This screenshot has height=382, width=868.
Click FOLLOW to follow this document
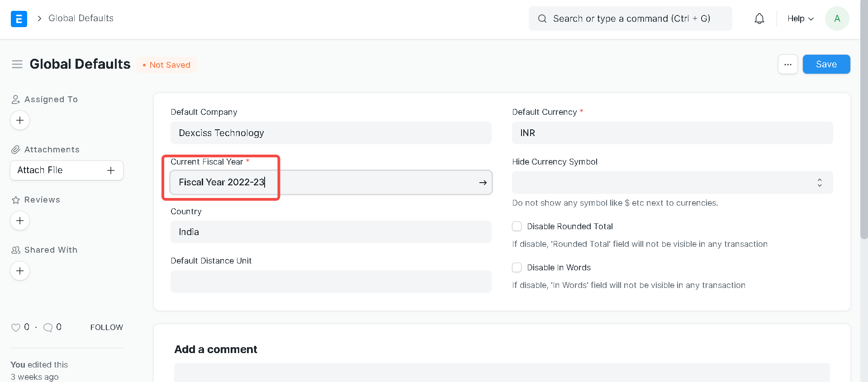click(106, 327)
